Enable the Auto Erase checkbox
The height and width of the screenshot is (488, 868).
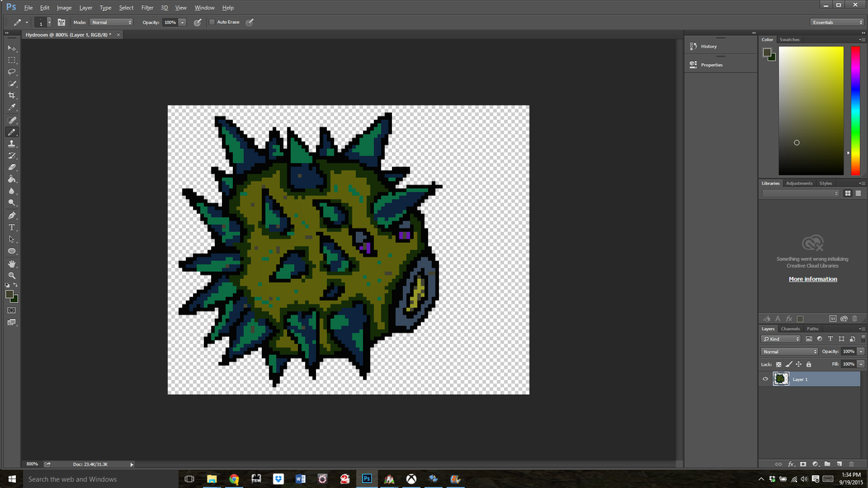tap(212, 22)
